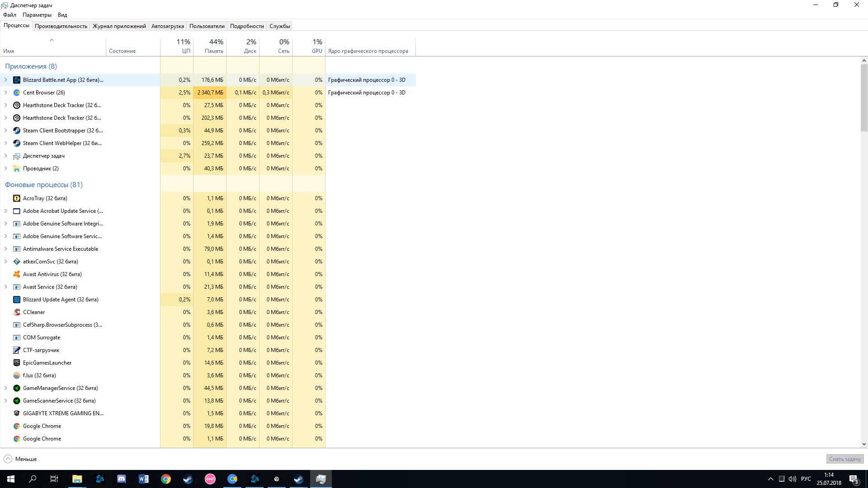Open Discord from the taskbar
Viewport: 868px width, 488px height.
(x=122, y=479)
